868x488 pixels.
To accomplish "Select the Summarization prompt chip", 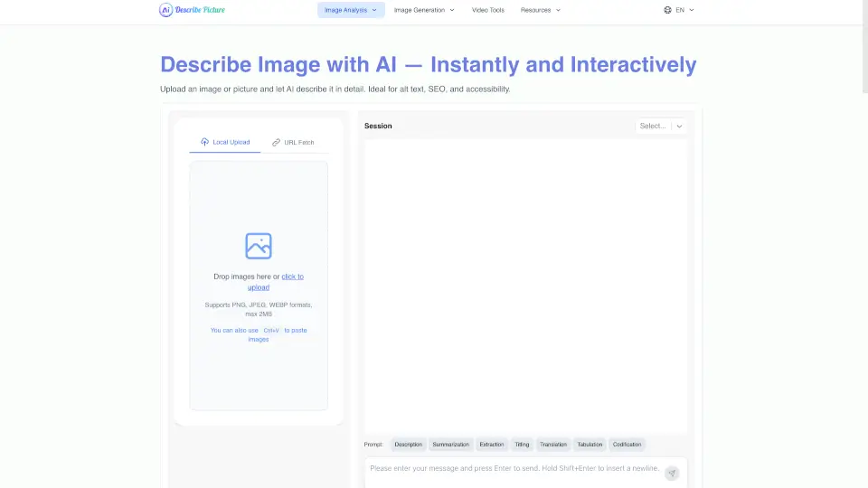I will coord(450,445).
